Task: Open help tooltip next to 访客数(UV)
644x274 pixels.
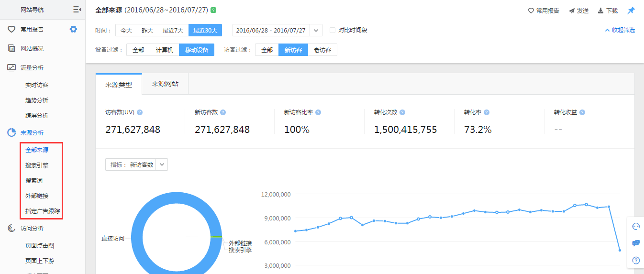Action: pos(140,112)
